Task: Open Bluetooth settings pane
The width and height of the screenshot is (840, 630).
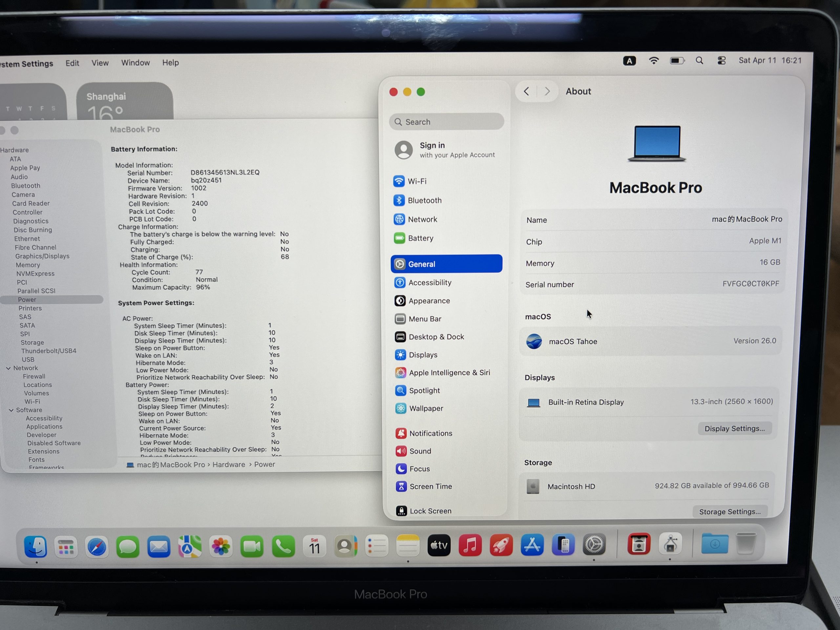Action: tap(424, 200)
